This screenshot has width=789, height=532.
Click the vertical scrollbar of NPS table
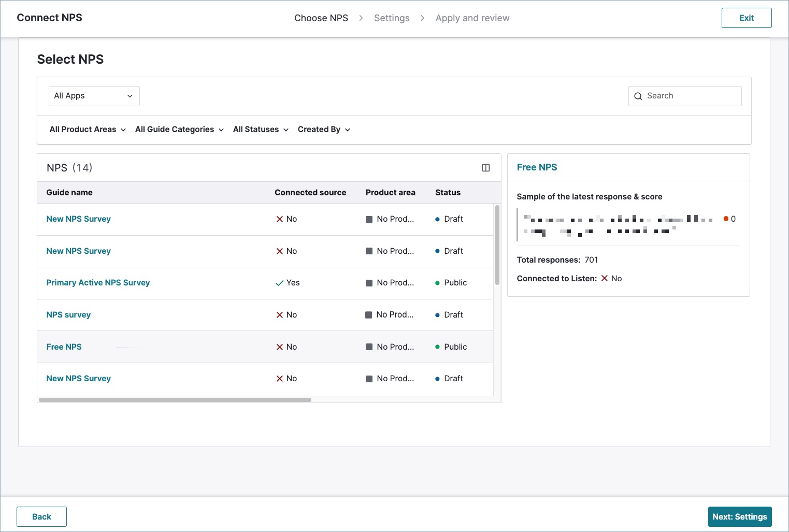pos(497,245)
